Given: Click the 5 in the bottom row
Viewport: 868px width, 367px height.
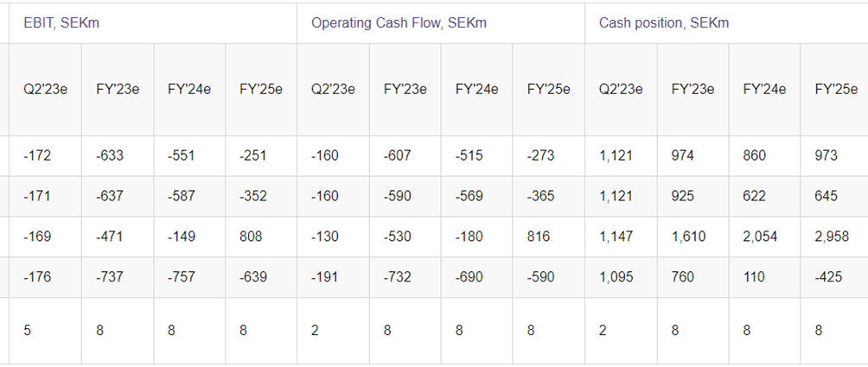Looking at the screenshot, I should click(28, 330).
